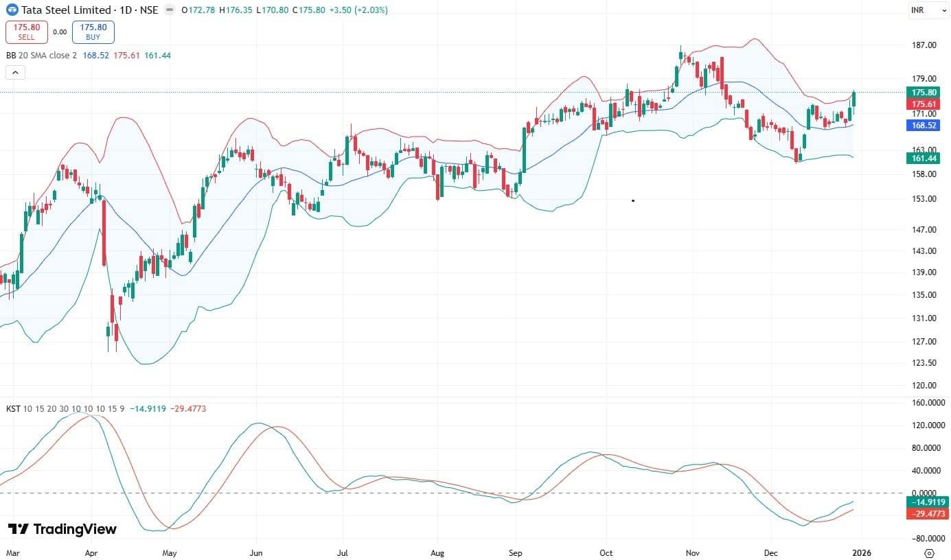Click the blue BUY 175.80 button
The image size is (951, 560).
(x=93, y=32)
